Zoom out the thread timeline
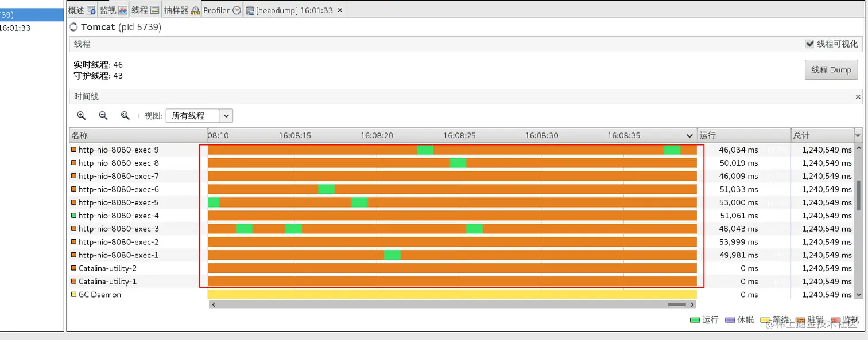This screenshot has height=340, width=868. (103, 116)
